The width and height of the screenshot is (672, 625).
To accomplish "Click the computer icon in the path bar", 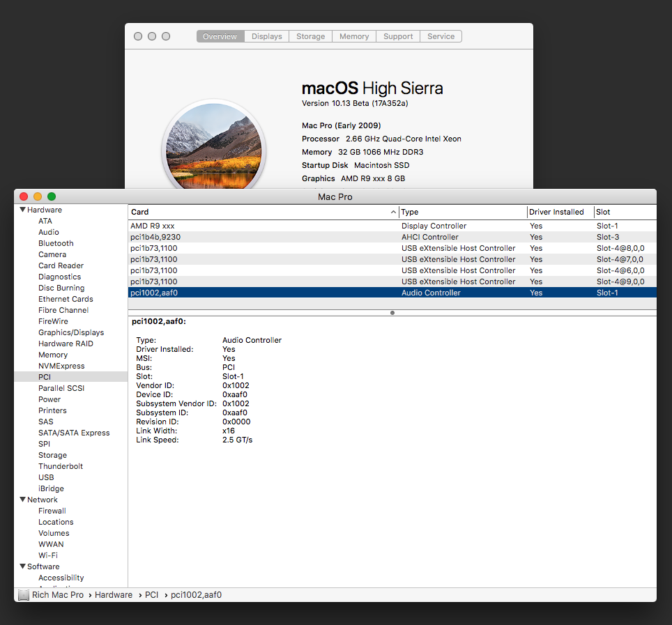I will coord(24,594).
